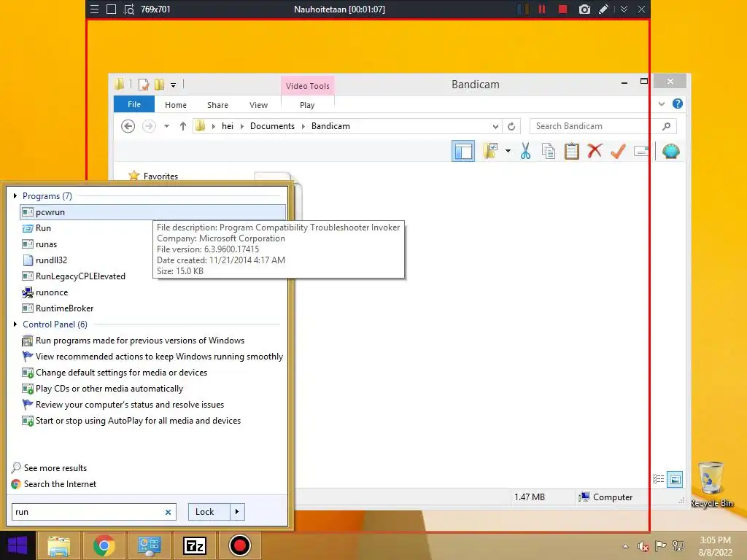
Task: Open the Play tab under Video Tools
Action: click(307, 105)
